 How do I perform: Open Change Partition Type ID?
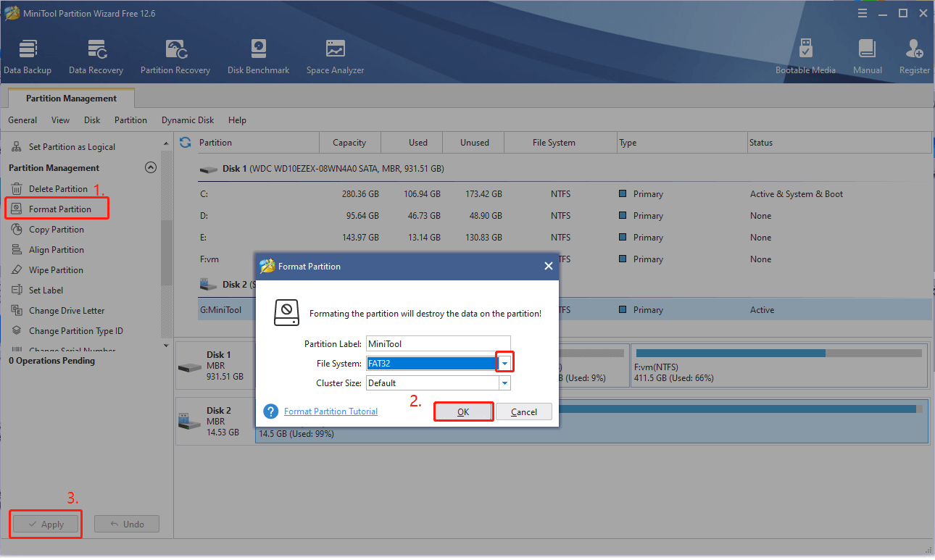76,331
